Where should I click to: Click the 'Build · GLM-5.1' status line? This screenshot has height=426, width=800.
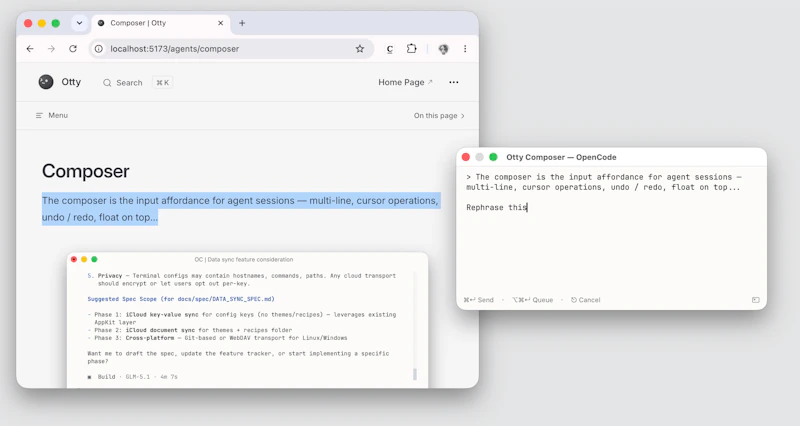coord(133,377)
